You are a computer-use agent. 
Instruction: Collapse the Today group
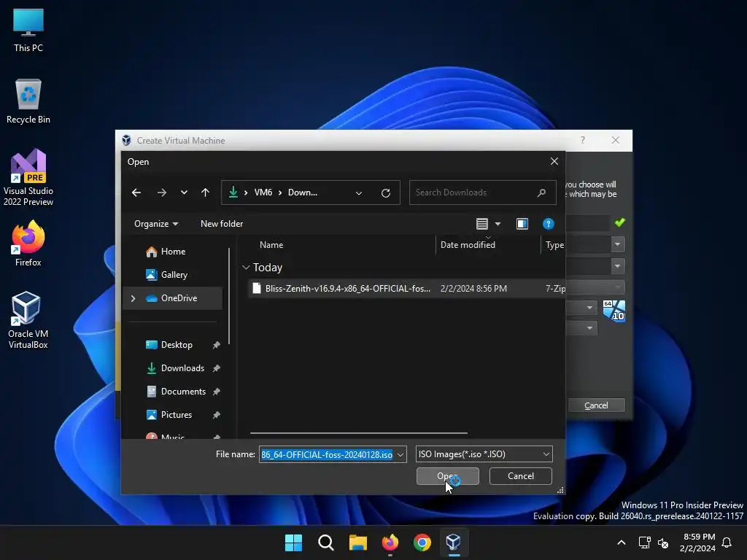(x=246, y=268)
